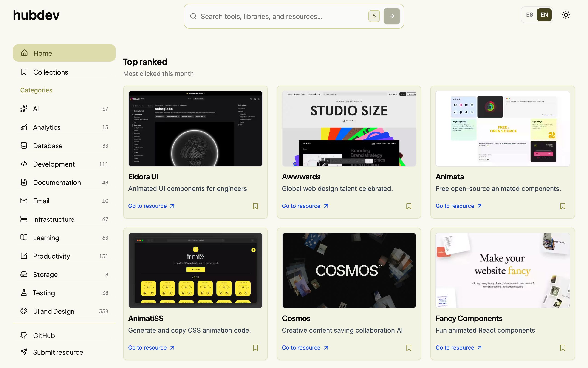
Task: Click the Analytics chart icon
Action: [x=24, y=127]
